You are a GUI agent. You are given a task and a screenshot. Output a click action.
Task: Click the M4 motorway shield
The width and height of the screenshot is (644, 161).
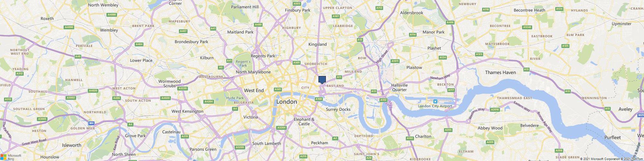(91, 123)
